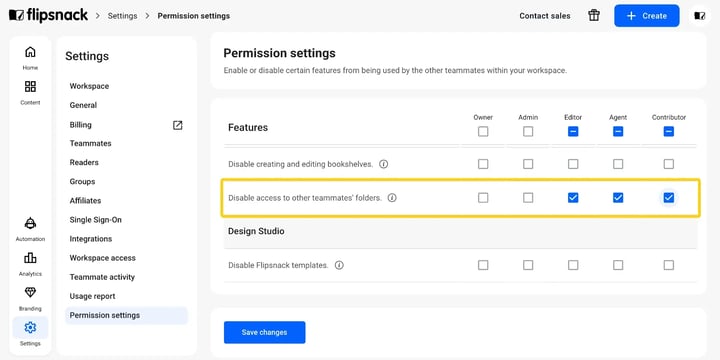Click Billing external link icon

coord(178,125)
